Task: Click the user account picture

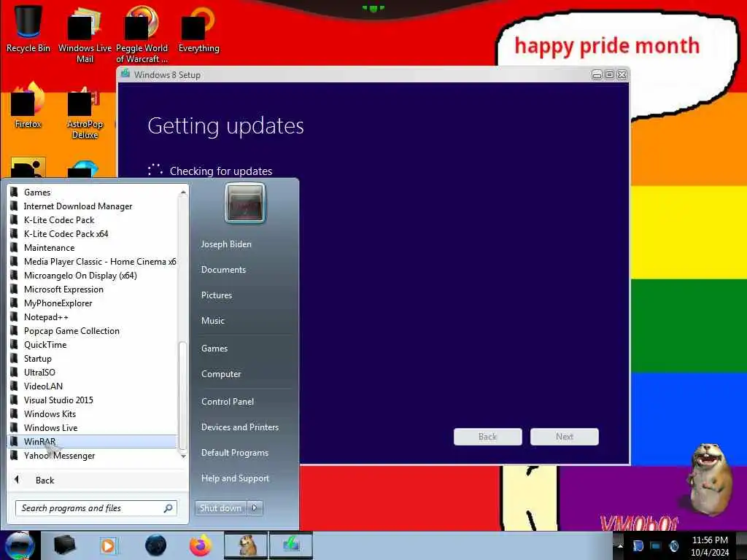Action: point(245,203)
